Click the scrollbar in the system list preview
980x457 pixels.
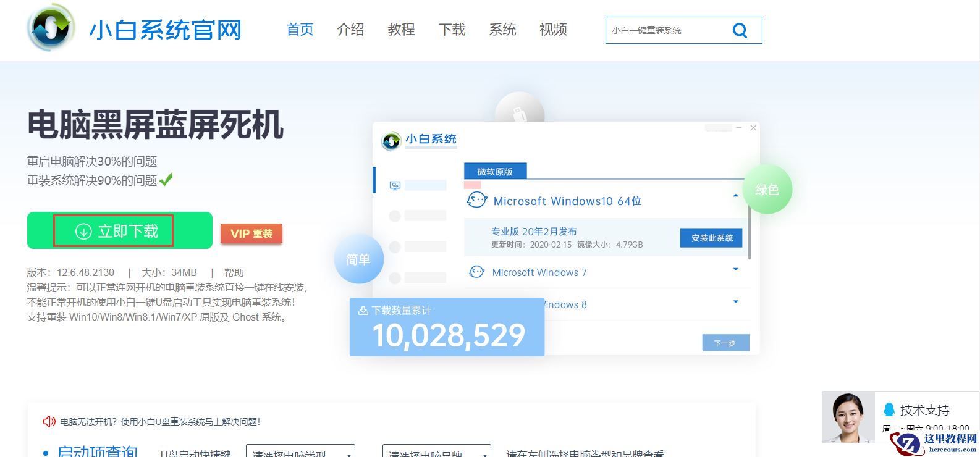[x=750, y=233]
